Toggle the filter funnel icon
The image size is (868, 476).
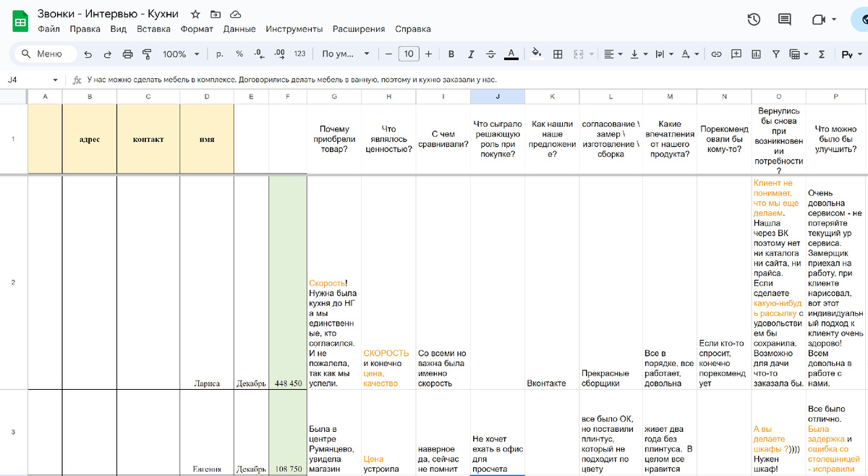click(776, 54)
